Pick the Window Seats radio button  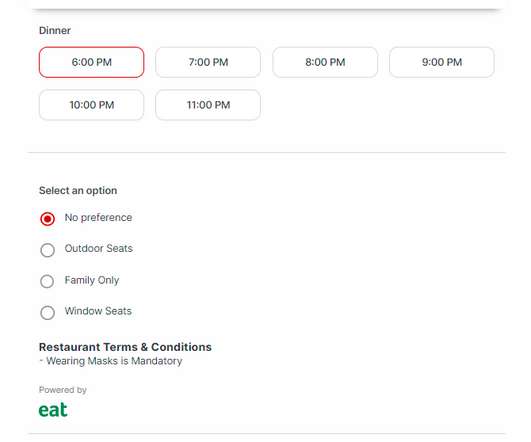47,313
